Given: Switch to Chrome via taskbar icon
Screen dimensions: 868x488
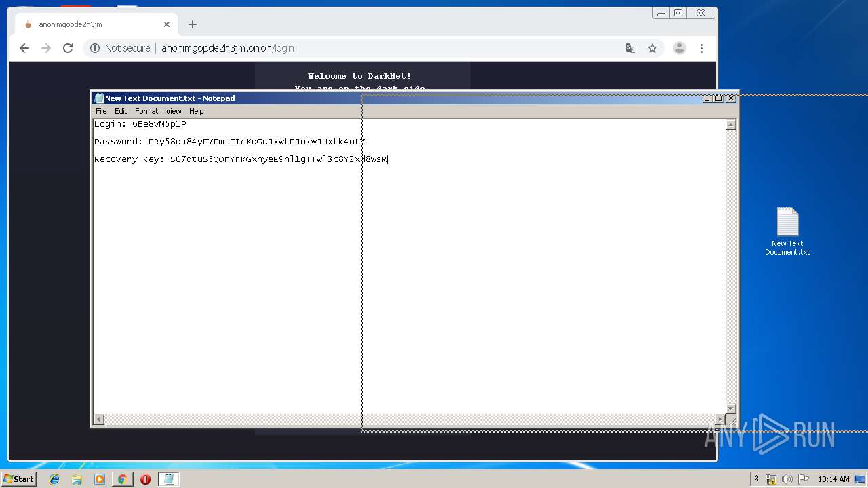Looking at the screenshot, I should point(122,479).
